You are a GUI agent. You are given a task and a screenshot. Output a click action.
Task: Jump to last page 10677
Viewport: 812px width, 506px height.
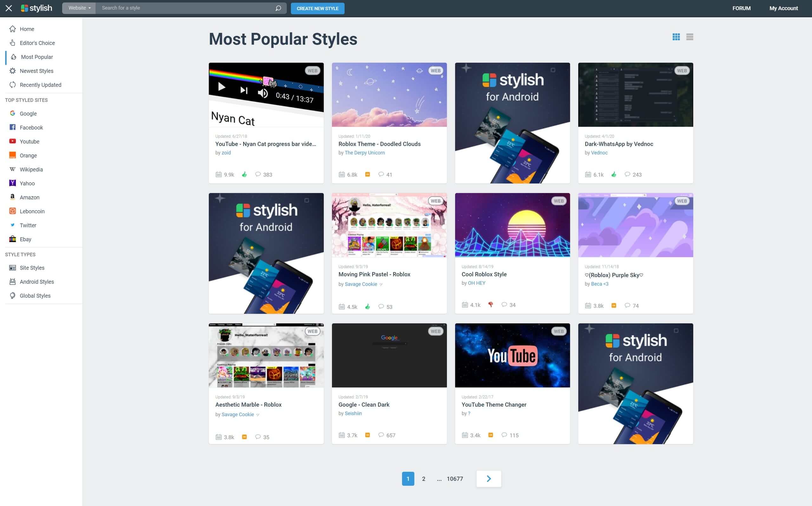(x=455, y=479)
